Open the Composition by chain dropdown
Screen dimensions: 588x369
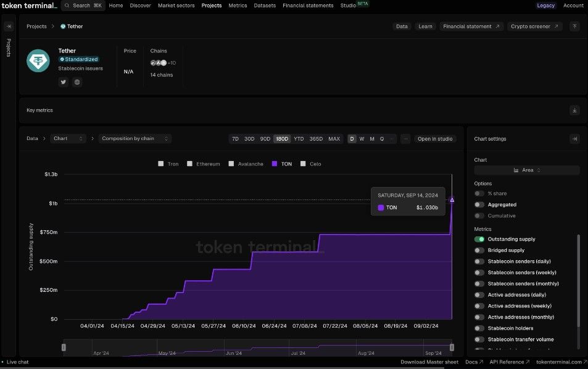pyautogui.click(x=135, y=139)
